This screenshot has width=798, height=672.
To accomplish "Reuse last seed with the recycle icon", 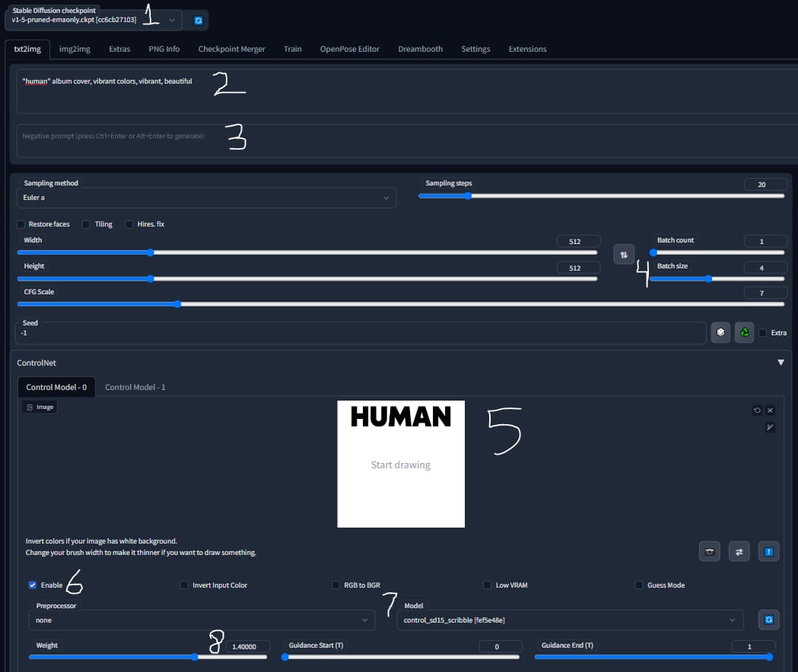I will point(744,332).
